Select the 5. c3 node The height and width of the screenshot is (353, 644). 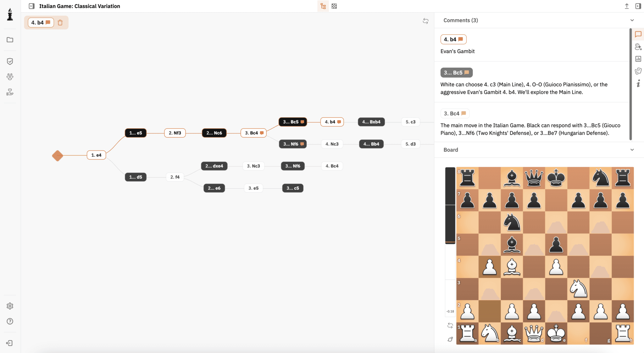point(411,122)
